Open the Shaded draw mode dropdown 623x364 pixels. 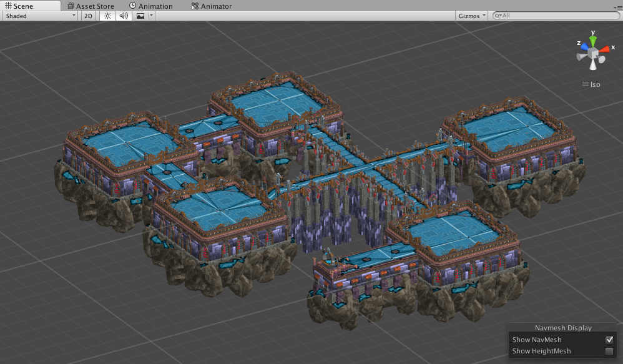pos(41,16)
